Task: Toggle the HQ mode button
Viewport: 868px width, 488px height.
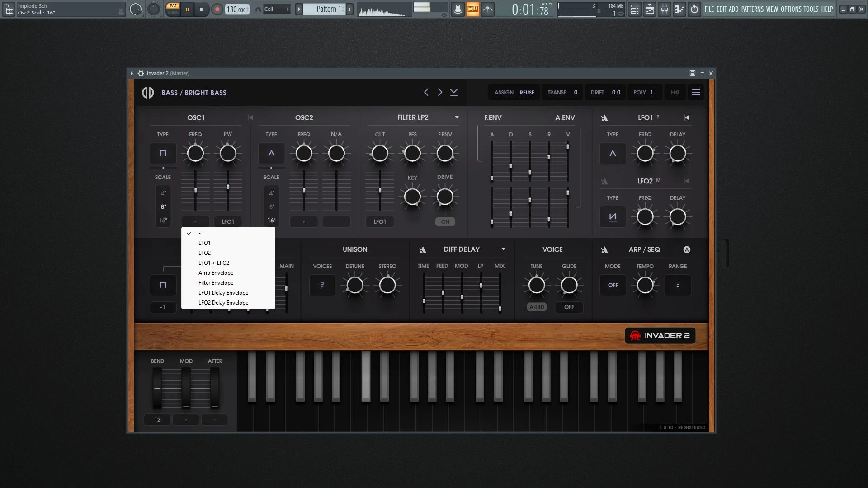Action: point(675,93)
